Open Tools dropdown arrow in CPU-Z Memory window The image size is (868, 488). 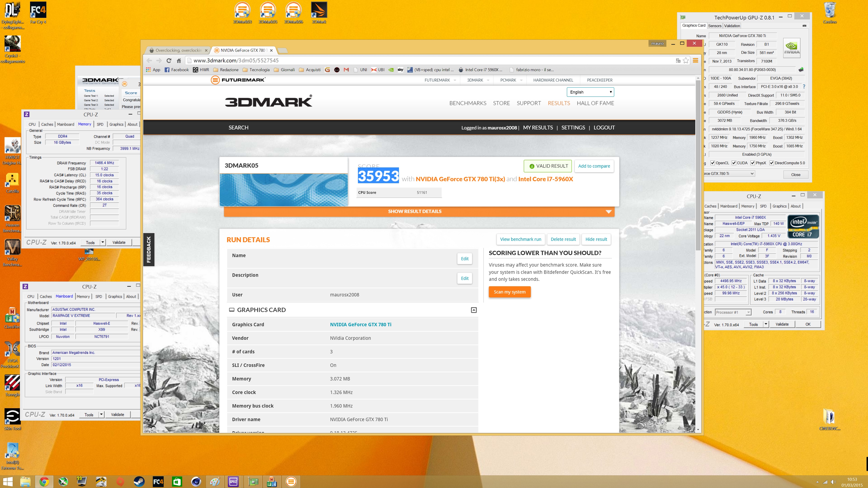102,242
